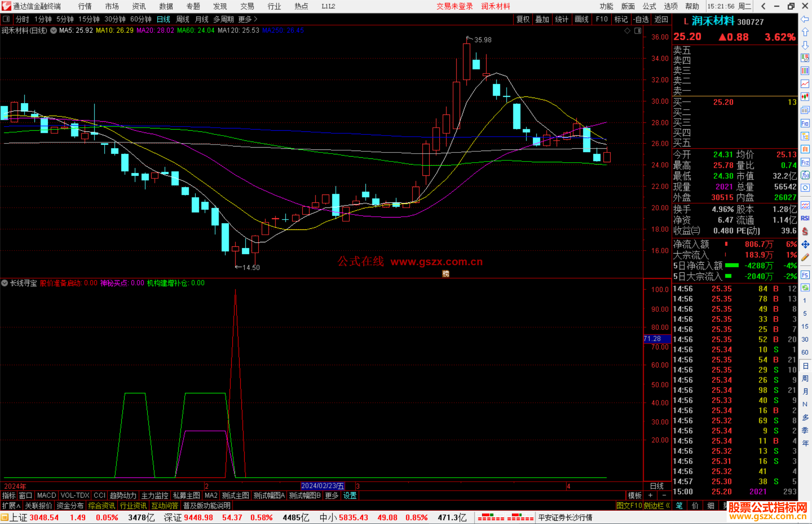Click the f(x) formula sidebar icon
This screenshot has width=812, height=524.
[x=805, y=175]
